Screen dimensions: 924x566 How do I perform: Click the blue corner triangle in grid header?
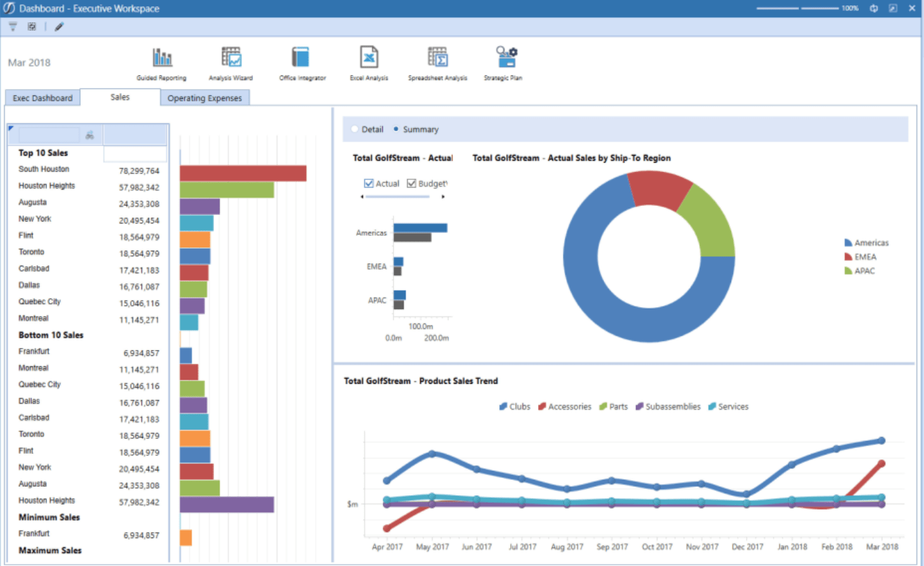[x=11, y=128]
